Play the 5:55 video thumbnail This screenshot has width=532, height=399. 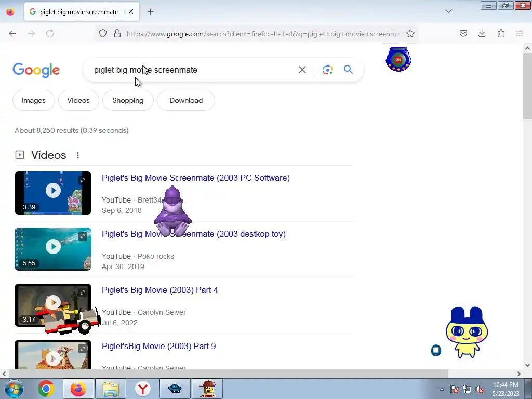[x=54, y=246]
